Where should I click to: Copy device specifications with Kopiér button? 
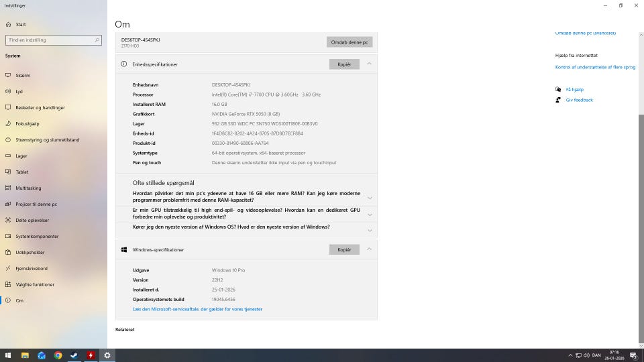pyautogui.click(x=344, y=64)
